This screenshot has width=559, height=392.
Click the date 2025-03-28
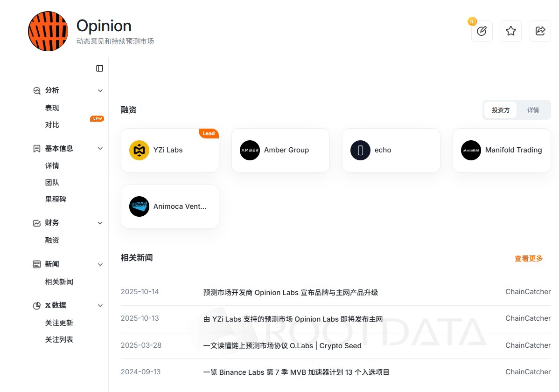pos(141,345)
